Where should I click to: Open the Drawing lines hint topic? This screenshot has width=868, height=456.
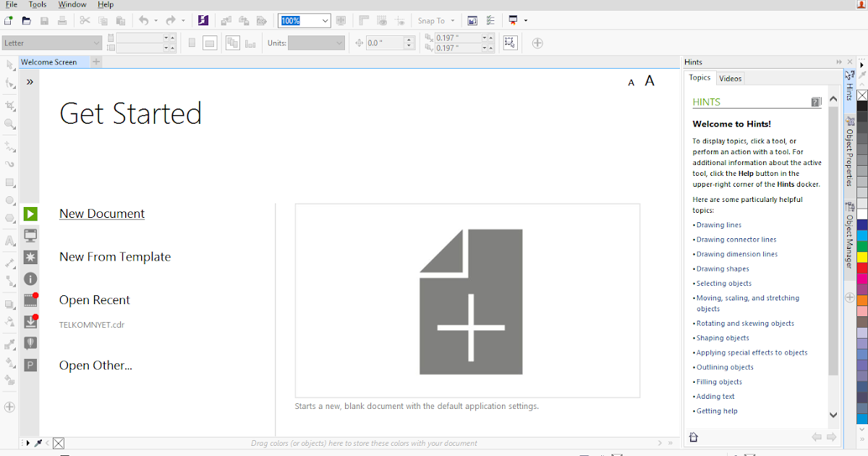[x=719, y=225]
